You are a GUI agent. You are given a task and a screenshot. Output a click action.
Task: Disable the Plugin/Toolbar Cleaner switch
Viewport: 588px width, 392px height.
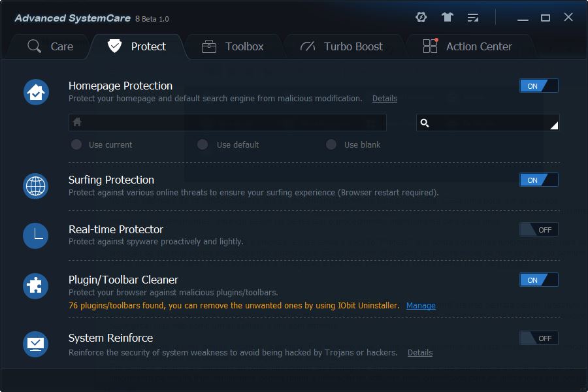point(539,280)
